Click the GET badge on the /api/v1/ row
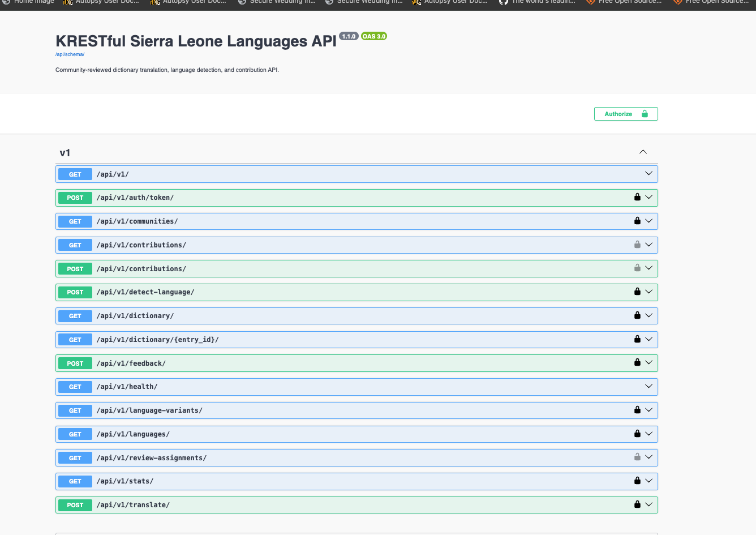Viewport: 756px width, 535px height. [x=75, y=174]
